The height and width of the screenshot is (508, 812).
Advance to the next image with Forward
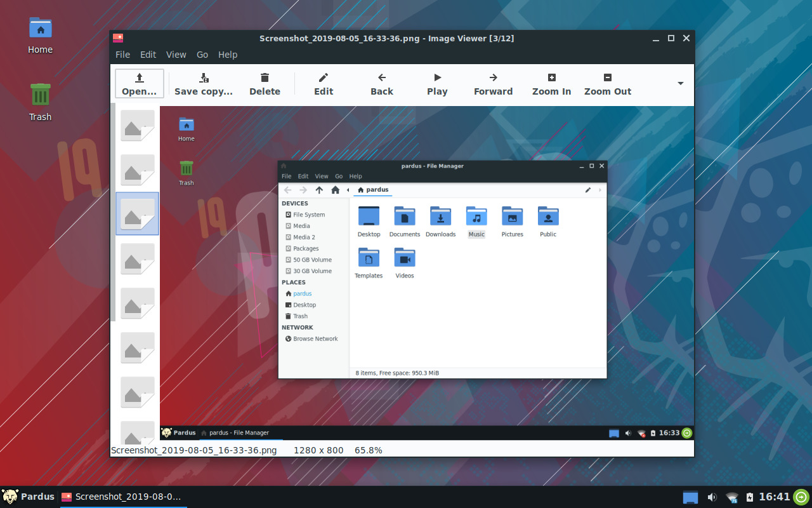tap(493, 84)
